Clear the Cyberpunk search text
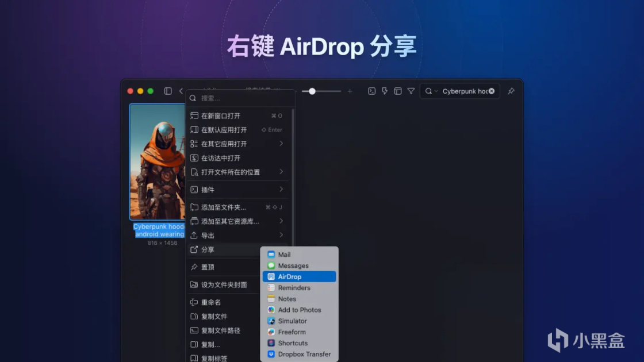 pos(492,91)
